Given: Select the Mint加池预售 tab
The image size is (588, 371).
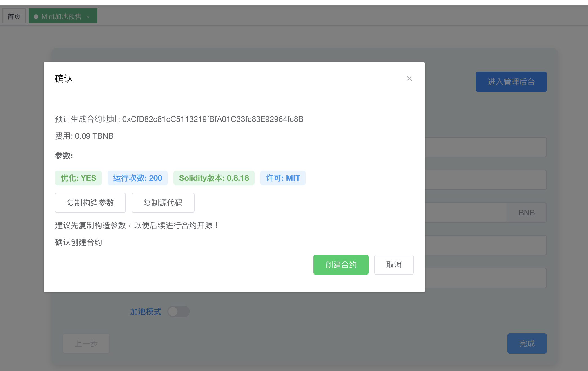Looking at the screenshot, I should pos(61,16).
